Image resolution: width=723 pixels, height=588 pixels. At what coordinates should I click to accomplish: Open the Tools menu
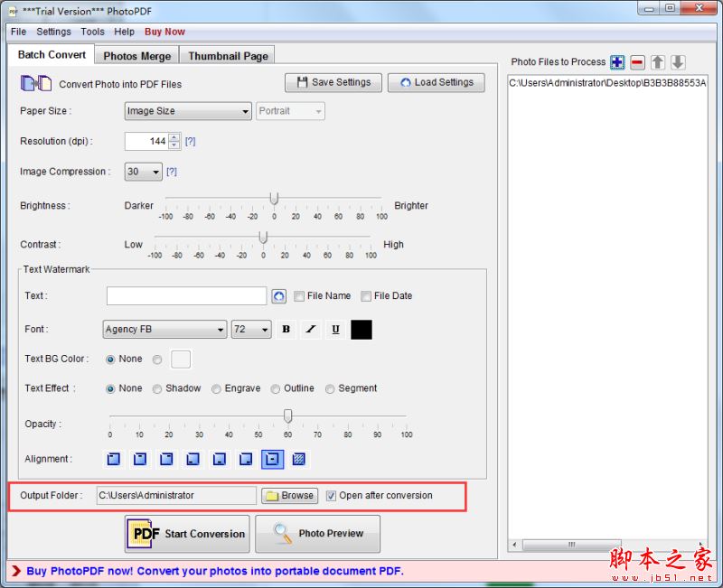92,32
